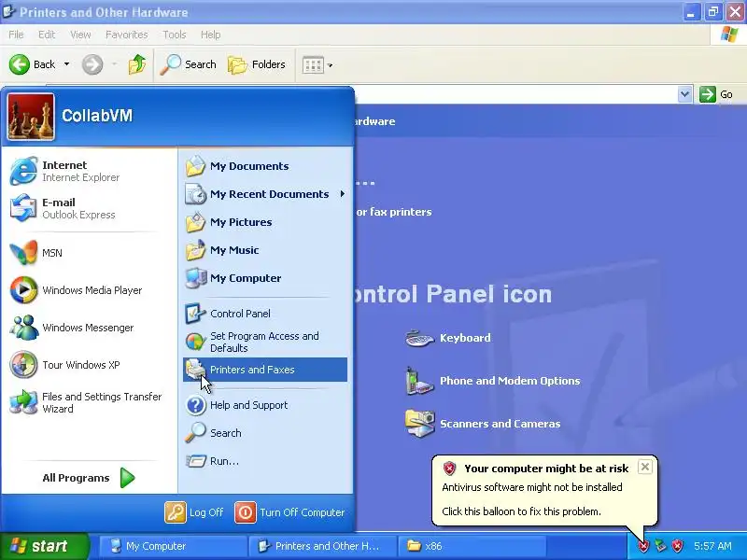Switch to x86 folder taskbar button

(x=472, y=546)
